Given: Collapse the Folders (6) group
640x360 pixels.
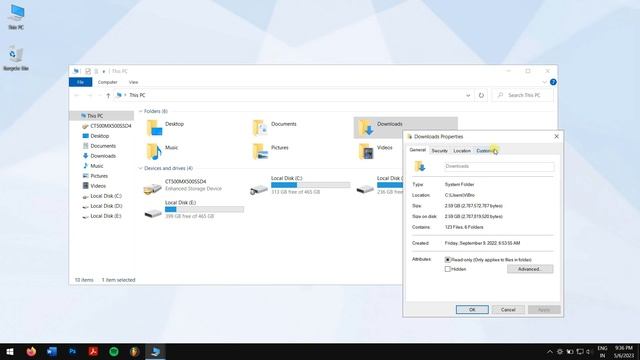Looking at the screenshot, I should pyautogui.click(x=140, y=111).
